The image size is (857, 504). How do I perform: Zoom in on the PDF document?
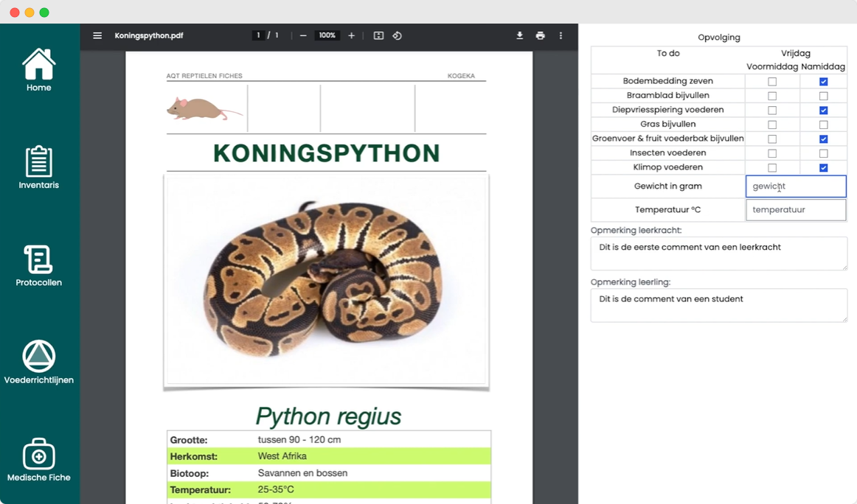click(x=351, y=35)
